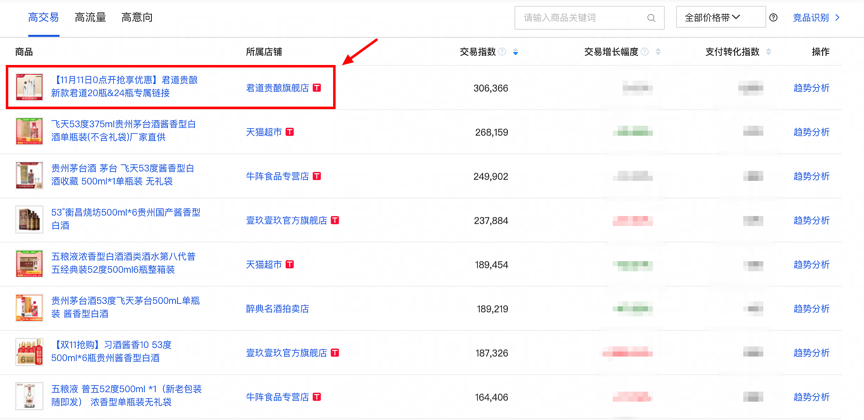Click the search magnifier icon

pos(651,18)
